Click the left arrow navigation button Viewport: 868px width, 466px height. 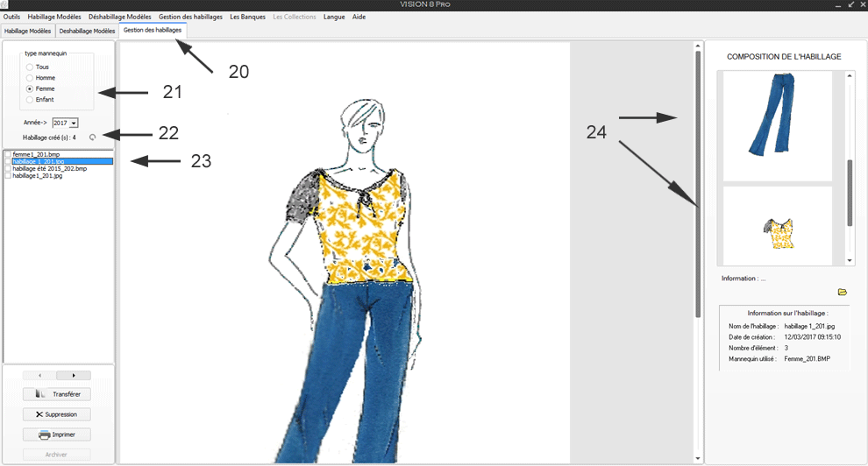(x=39, y=375)
